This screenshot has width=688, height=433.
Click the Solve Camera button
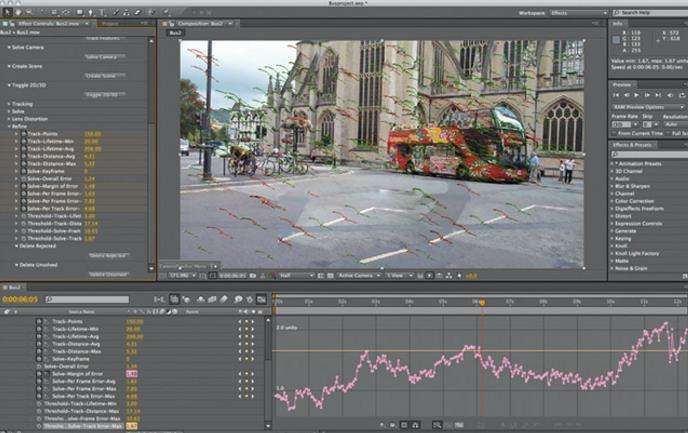tap(104, 57)
